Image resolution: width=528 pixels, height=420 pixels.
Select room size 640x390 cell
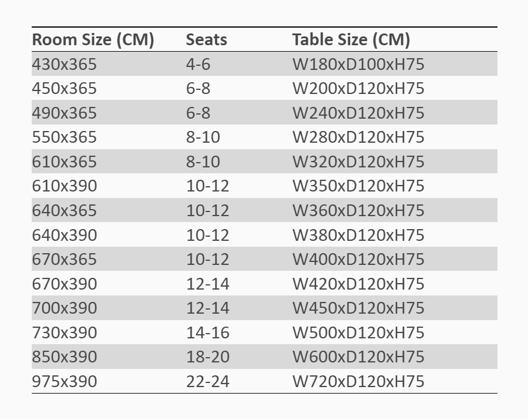click(x=64, y=235)
